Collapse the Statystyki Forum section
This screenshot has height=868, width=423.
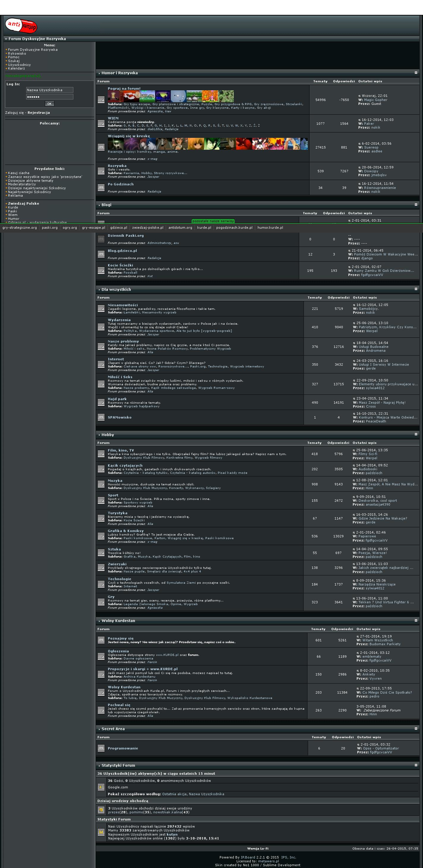(416, 765)
